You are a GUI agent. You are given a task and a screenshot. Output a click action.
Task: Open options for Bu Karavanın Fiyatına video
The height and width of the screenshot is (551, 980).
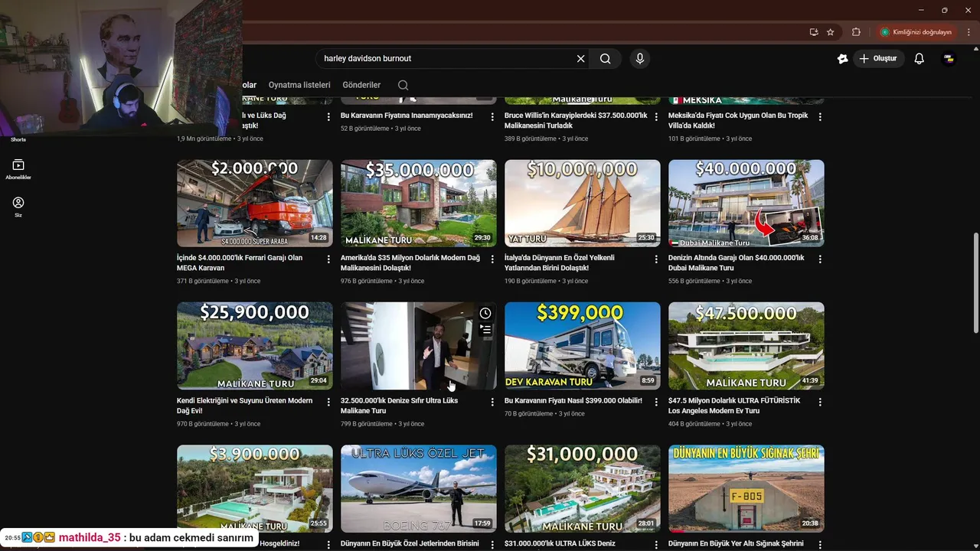coord(492,117)
